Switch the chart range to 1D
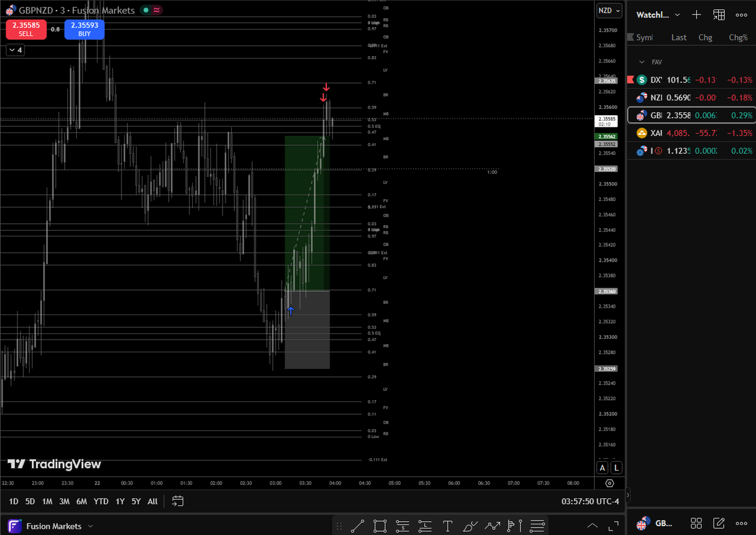756x535 pixels. coord(13,502)
